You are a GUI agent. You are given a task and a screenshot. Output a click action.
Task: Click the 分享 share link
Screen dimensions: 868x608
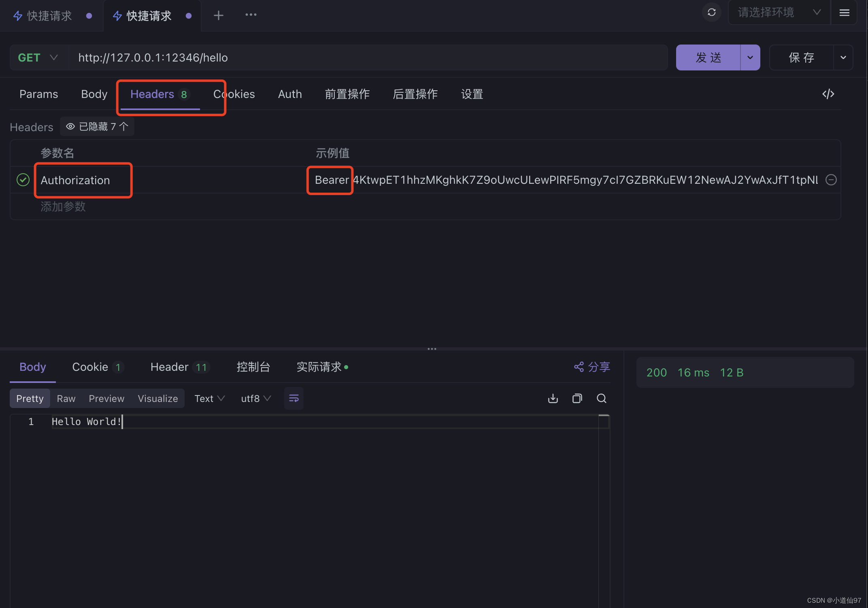[x=592, y=367]
